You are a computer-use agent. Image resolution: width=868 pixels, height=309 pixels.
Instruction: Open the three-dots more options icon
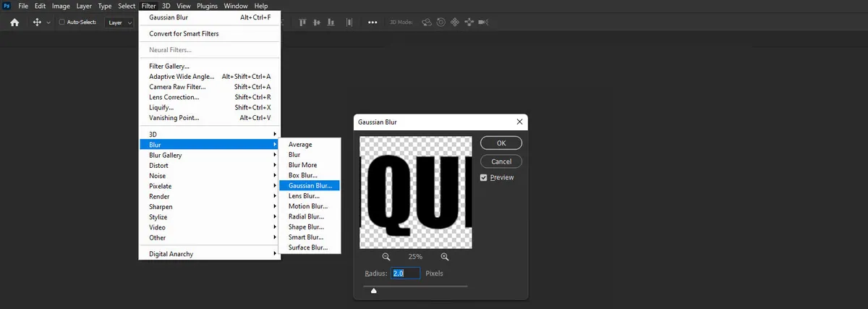373,22
